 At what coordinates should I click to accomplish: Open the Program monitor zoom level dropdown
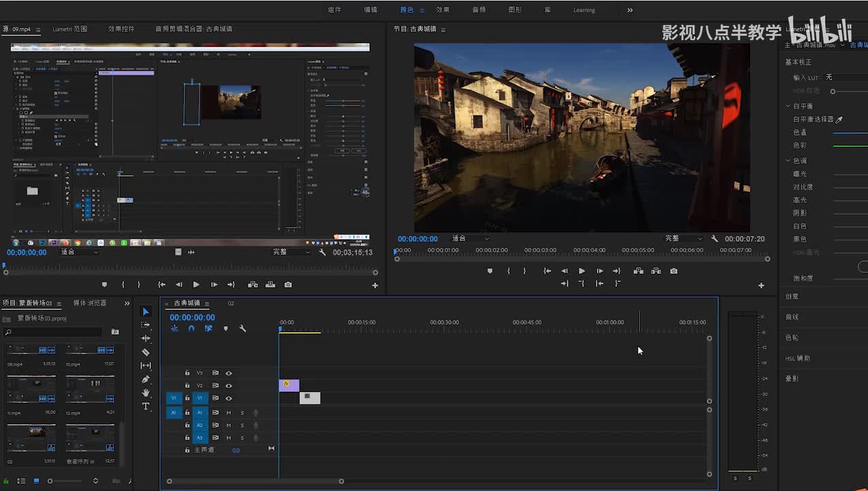pyautogui.click(x=470, y=239)
